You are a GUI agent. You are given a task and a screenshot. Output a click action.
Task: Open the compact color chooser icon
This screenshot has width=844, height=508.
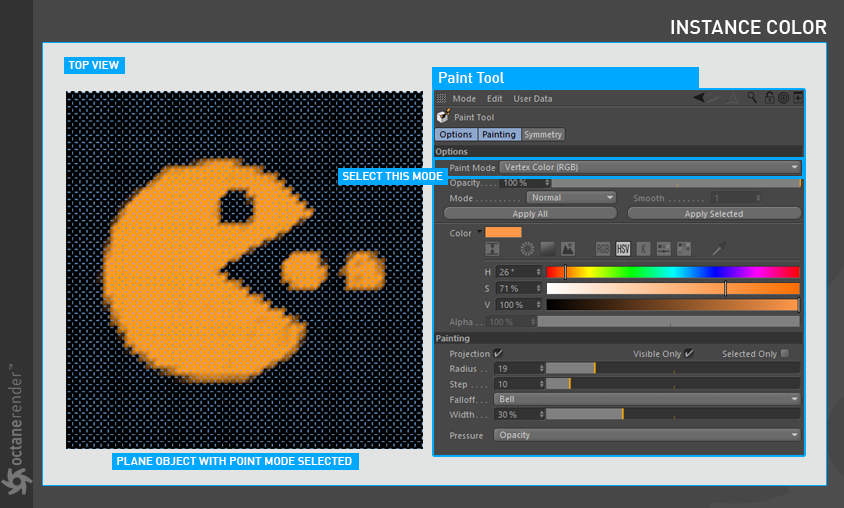[492, 249]
